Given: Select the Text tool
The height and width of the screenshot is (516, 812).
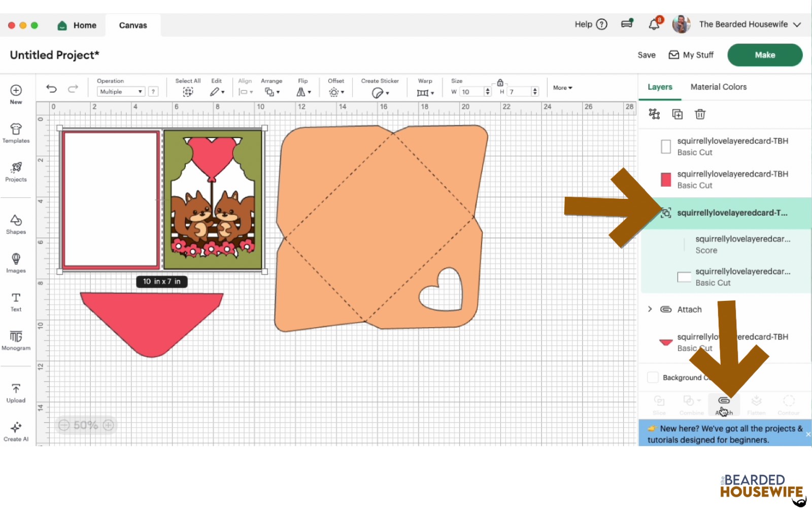Looking at the screenshot, I should click(16, 301).
